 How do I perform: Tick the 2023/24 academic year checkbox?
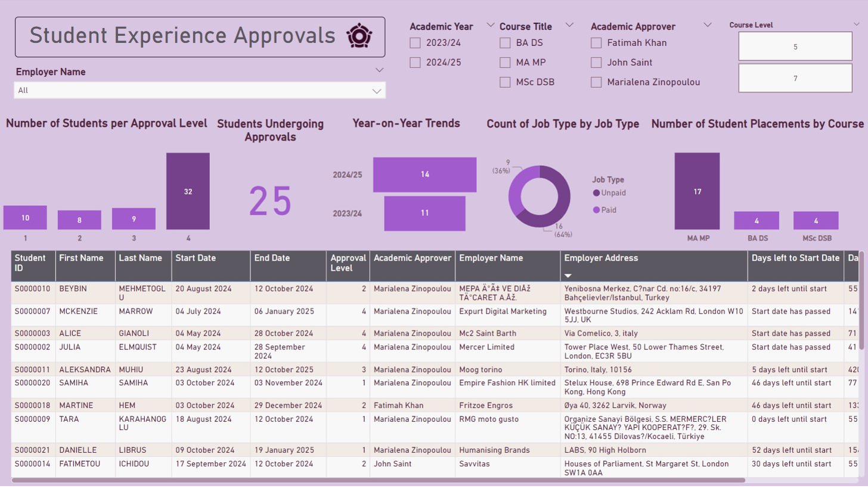tap(416, 43)
